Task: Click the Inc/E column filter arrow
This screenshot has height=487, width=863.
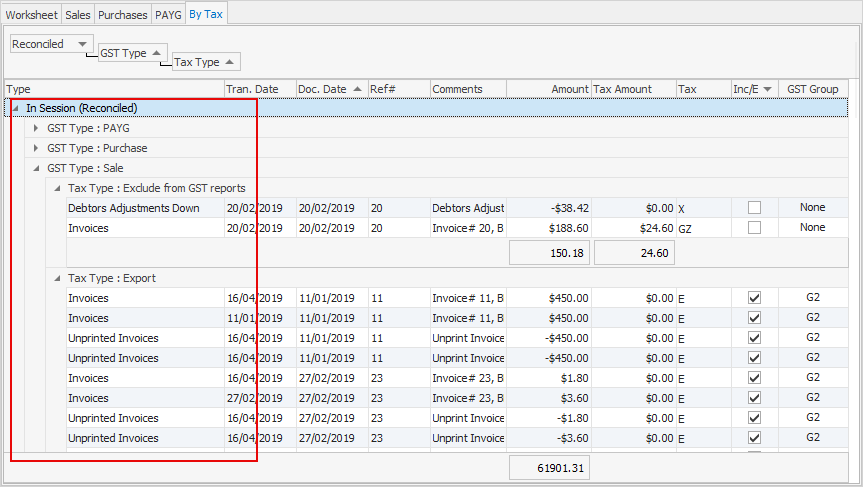Action: [768, 89]
